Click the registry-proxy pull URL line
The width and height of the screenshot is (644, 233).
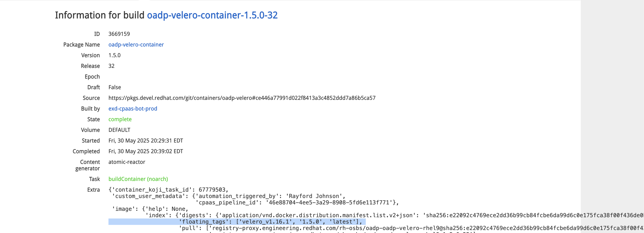375,228
